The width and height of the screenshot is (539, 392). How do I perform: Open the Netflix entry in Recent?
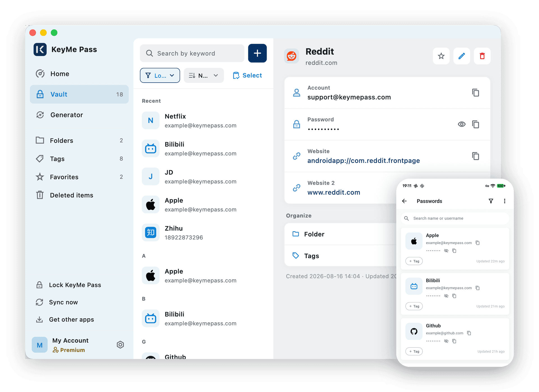[203, 121]
